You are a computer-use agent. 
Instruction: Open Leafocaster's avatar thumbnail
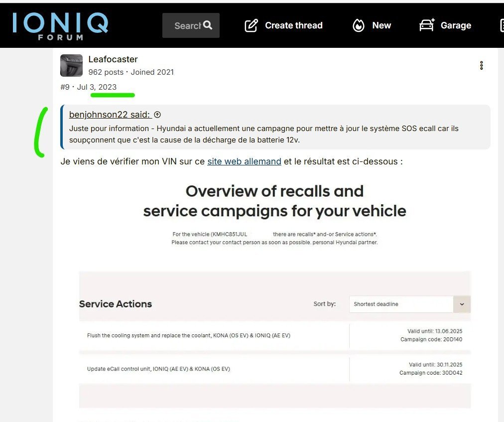point(71,66)
